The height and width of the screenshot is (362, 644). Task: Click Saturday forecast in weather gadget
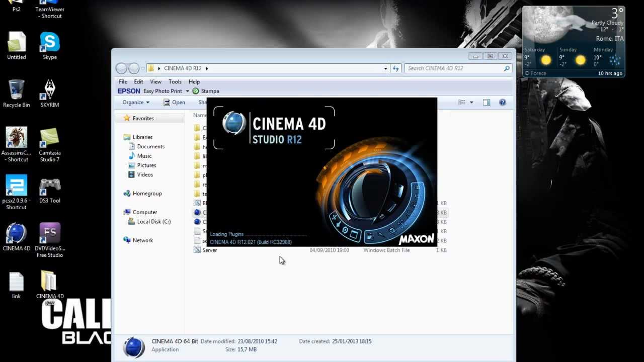pyautogui.click(x=539, y=57)
